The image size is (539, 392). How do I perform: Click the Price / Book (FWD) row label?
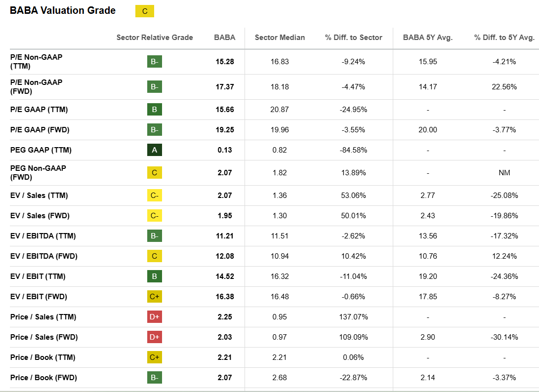click(x=44, y=378)
